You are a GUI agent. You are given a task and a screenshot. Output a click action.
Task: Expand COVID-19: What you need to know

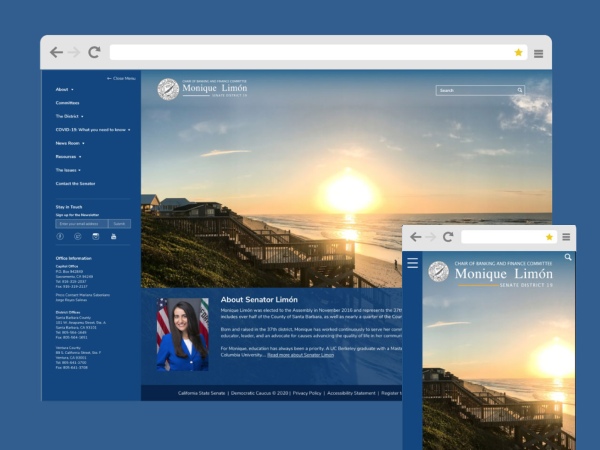[93, 130]
